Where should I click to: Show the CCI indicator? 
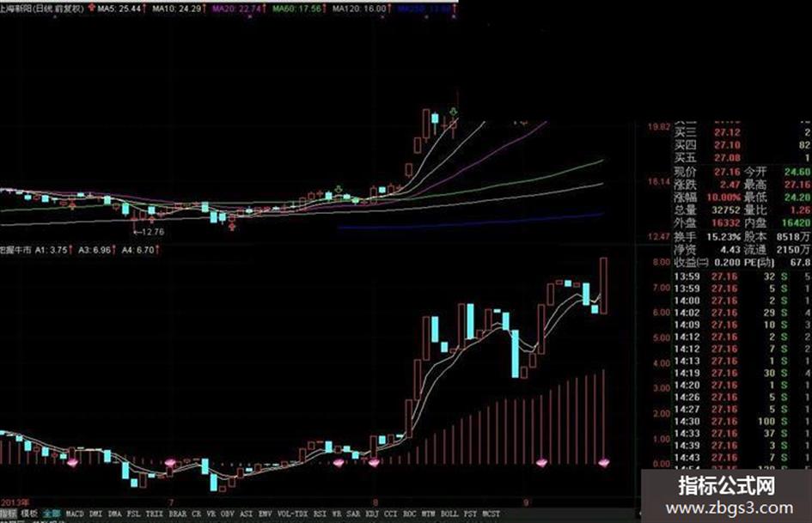(x=390, y=514)
